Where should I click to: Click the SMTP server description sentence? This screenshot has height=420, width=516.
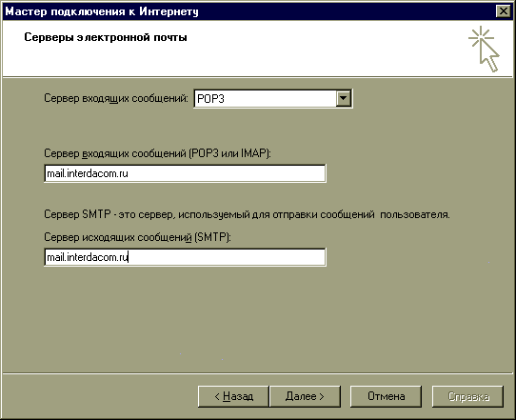(x=247, y=214)
